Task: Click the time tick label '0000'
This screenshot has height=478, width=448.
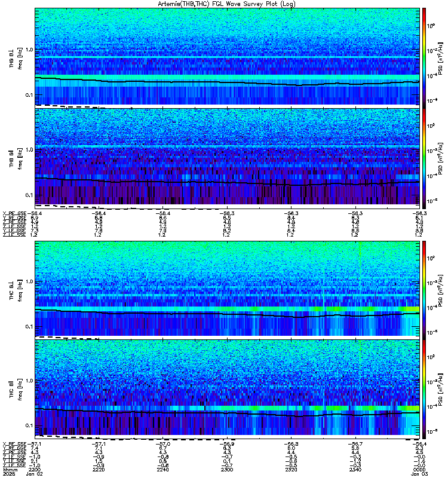Action: click(x=419, y=470)
